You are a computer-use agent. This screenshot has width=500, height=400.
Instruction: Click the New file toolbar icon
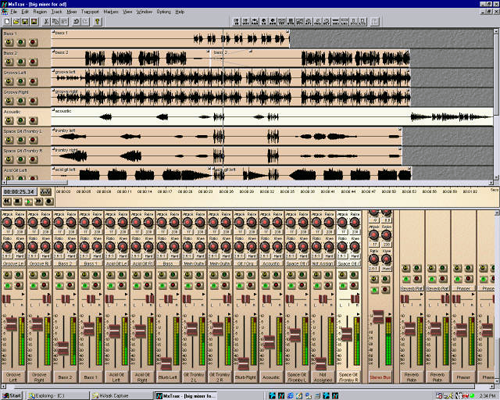7,22
